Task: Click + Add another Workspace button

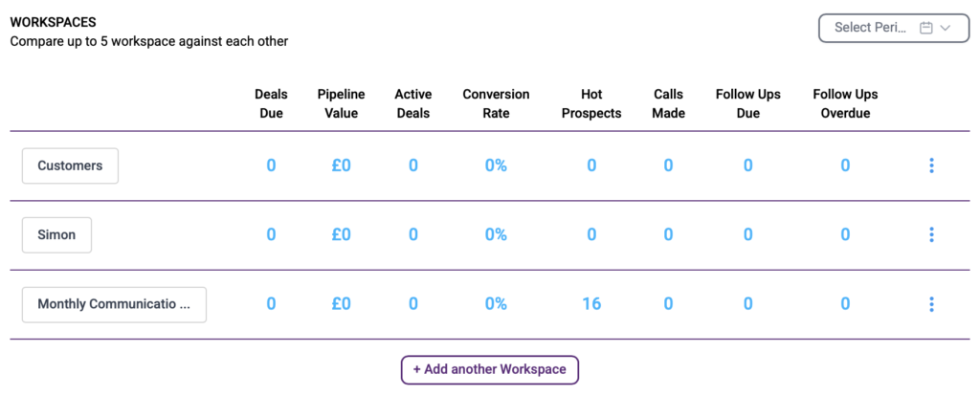Action: pyautogui.click(x=490, y=369)
